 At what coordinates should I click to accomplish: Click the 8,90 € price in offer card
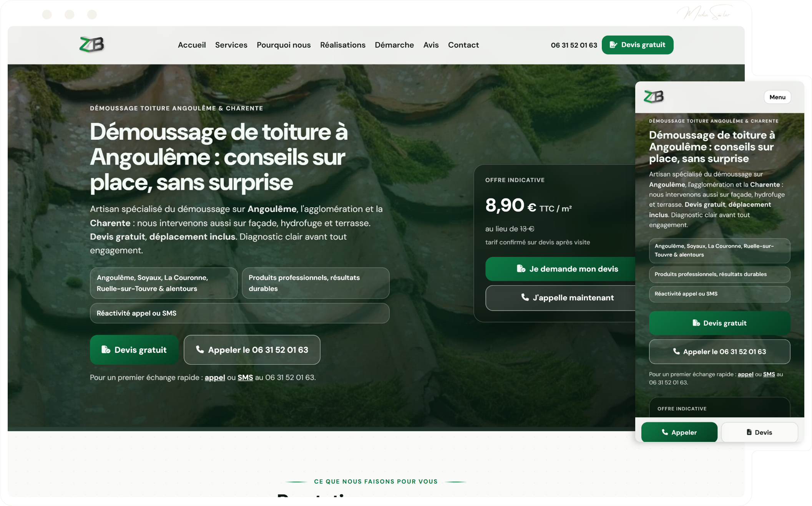[x=510, y=205]
